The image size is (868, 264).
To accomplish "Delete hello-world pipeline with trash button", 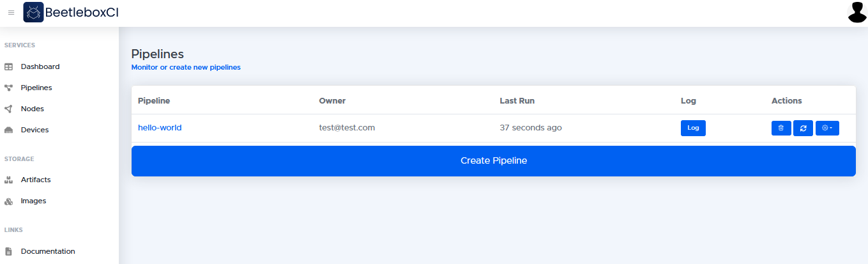I will tap(781, 128).
